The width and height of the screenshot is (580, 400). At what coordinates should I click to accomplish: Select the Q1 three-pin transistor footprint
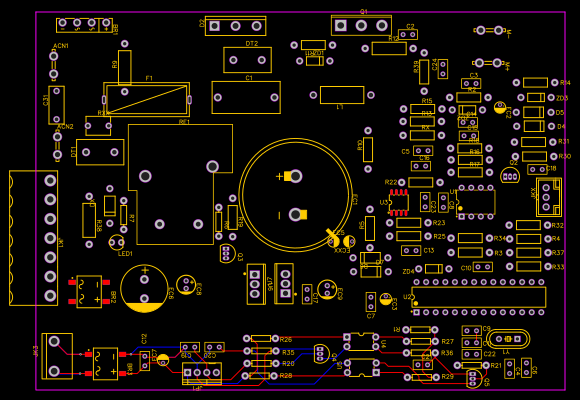(361, 26)
